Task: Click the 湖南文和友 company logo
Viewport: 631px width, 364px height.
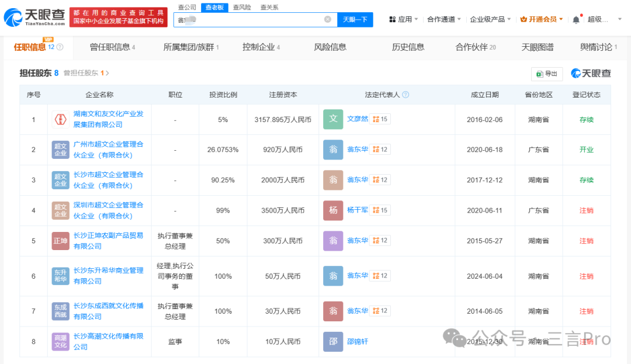Action: pyautogui.click(x=60, y=120)
